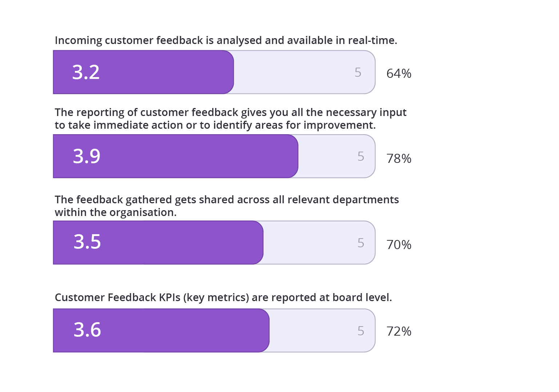Click the 3.5 score number
This screenshot has width=559, height=392.
(x=87, y=242)
